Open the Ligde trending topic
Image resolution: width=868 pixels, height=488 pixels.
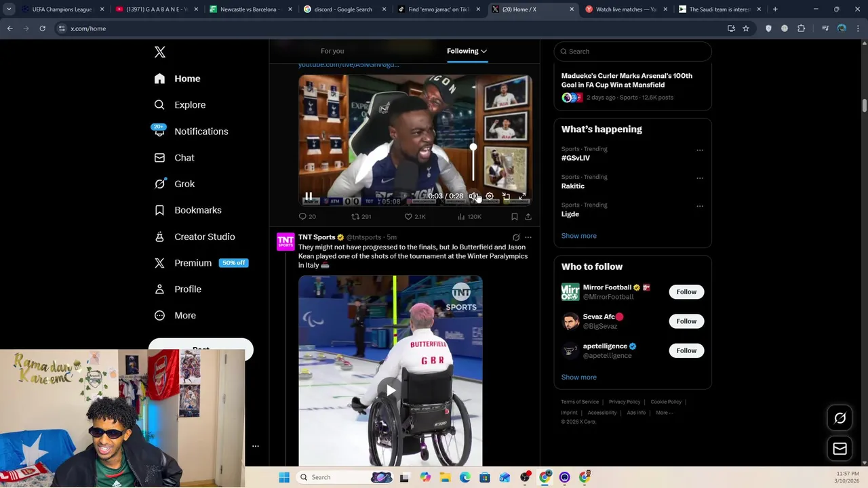(x=570, y=214)
